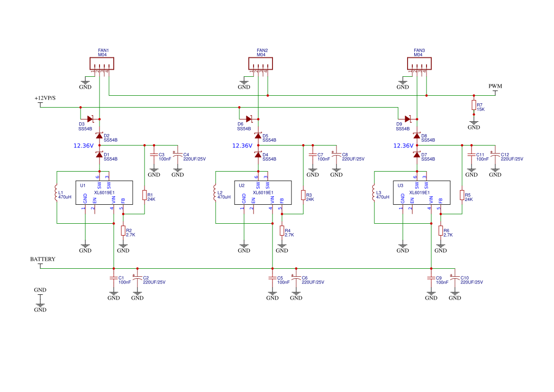This screenshot has width=554, height=392.
Task: Click the VIN pin label inside U1
Action: pos(114,200)
